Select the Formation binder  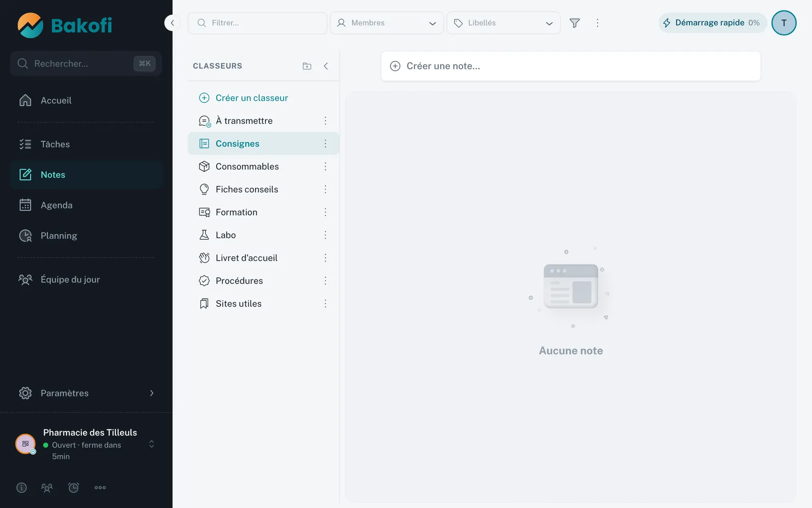point(263,212)
